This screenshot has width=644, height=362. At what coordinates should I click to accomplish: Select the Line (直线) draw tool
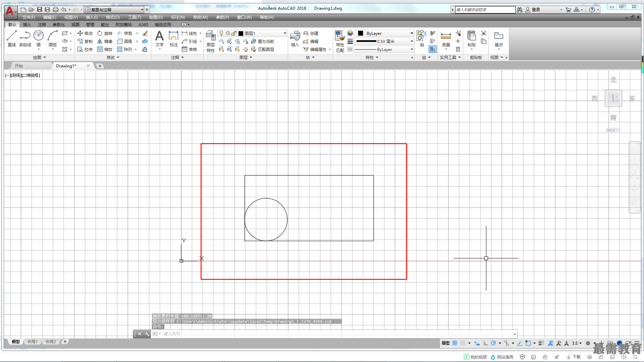tap(12, 38)
